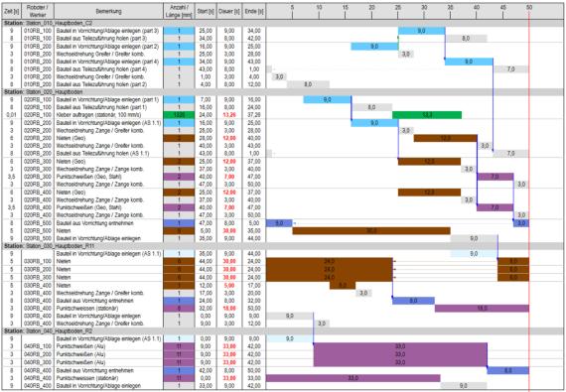Select "Bauteil in Vorrichtung/Ablage einlegen (part 4)" remark
The image size is (566, 392).
107,62
